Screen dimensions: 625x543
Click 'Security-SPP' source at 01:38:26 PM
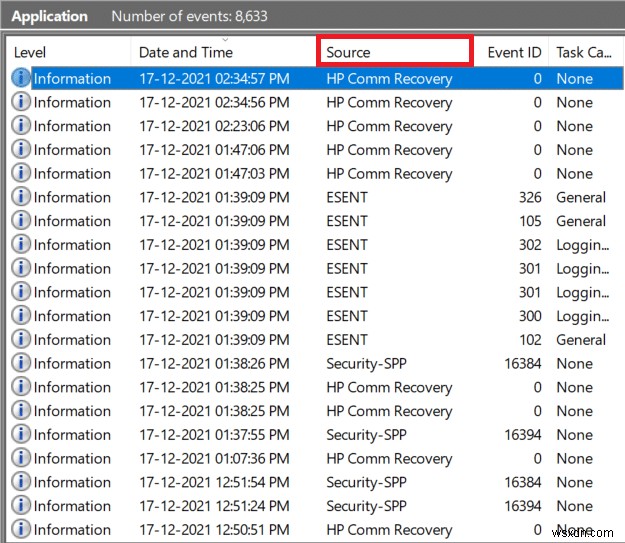(x=366, y=364)
